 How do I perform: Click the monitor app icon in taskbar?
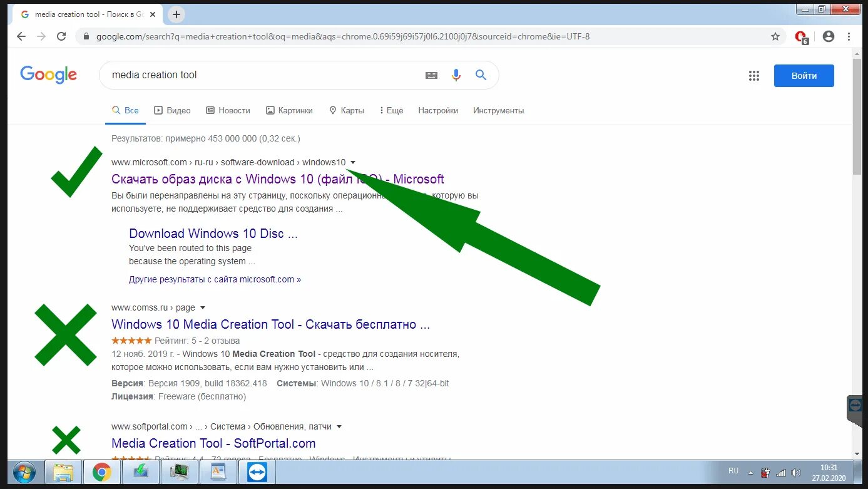click(x=180, y=472)
